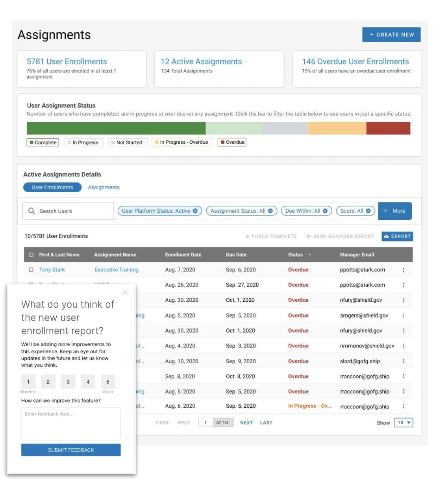Click the Overdue legend item

(x=232, y=142)
